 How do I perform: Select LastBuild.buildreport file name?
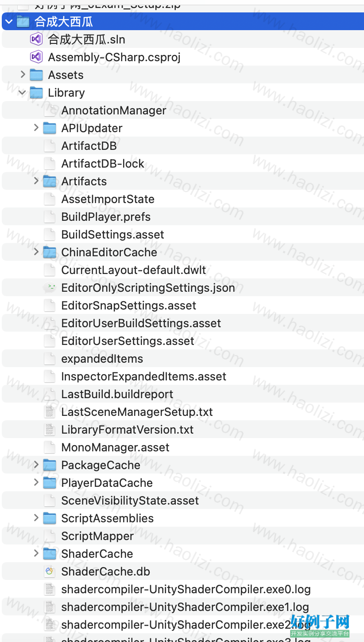117,394
